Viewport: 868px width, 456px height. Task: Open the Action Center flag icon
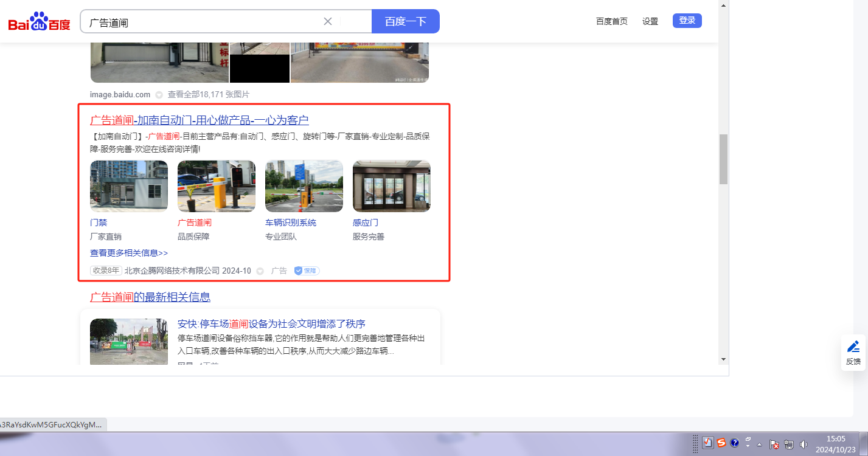click(x=774, y=444)
